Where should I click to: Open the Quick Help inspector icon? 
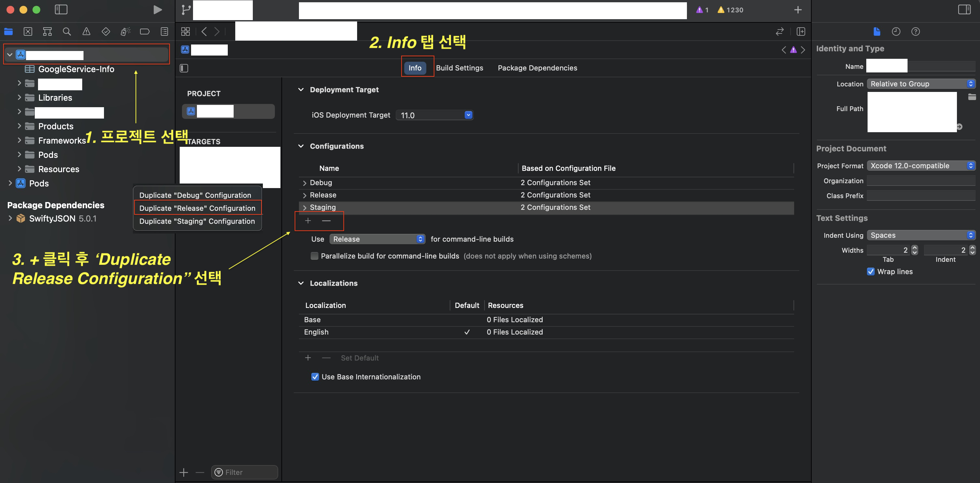pos(915,32)
